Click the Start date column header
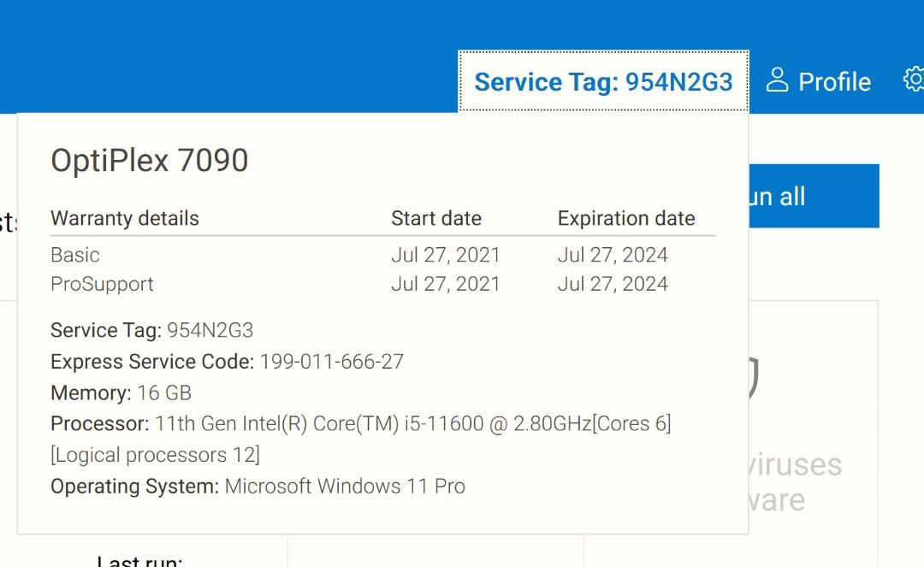This screenshot has height=567, width=924. [436, 218]
